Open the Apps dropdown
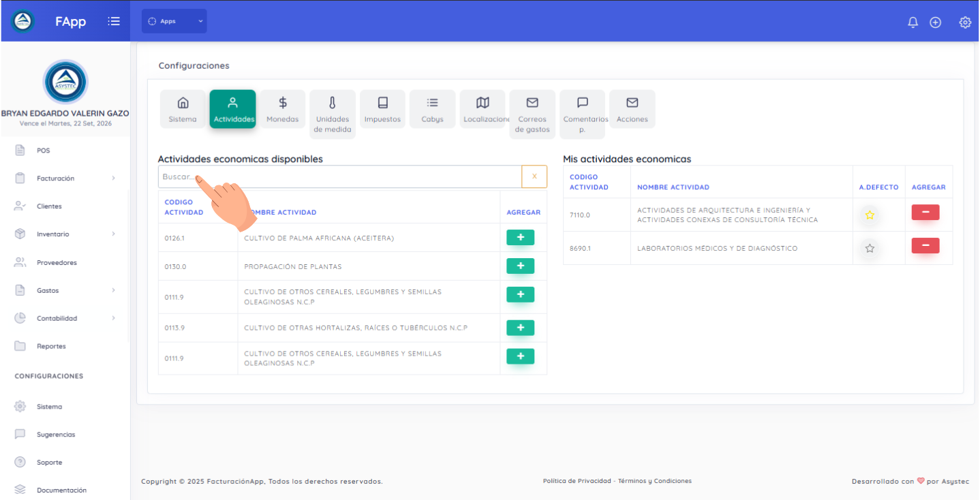The image size is (980, 500). click(x=174, y=21)
